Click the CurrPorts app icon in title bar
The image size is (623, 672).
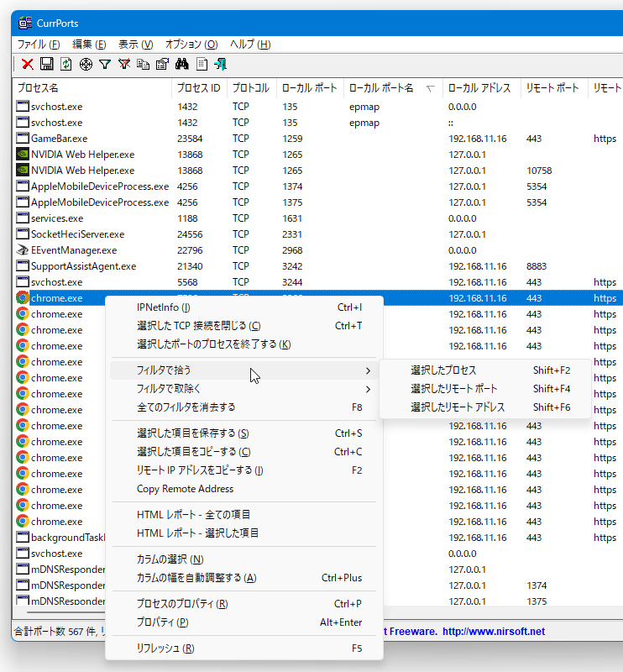tap(25, 24)
